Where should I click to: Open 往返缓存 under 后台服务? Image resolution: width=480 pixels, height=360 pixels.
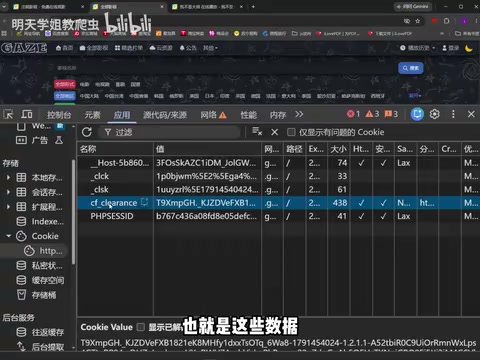coord(40,332)
